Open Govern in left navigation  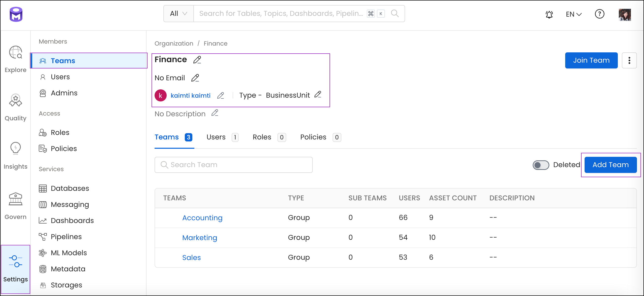click(16, 206)
